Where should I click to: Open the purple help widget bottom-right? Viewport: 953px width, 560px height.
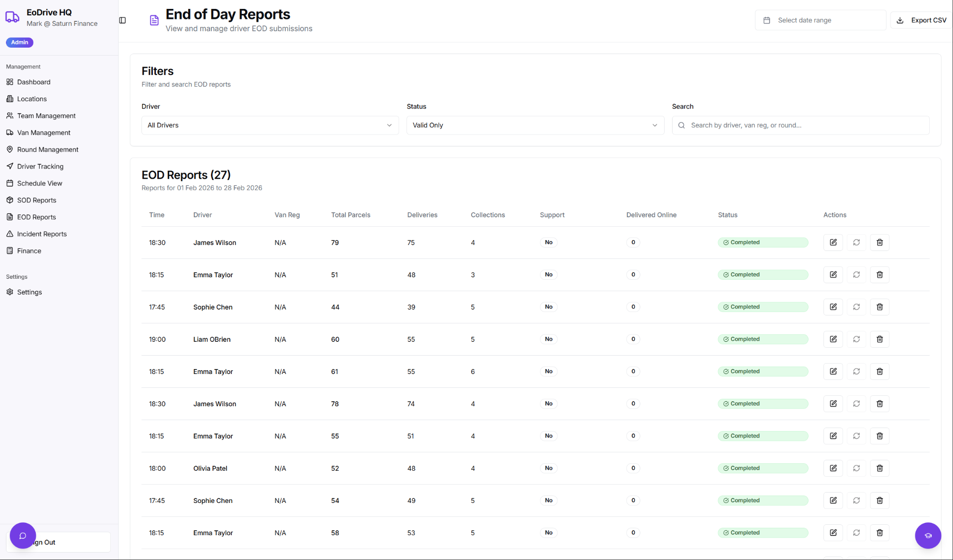928,536
